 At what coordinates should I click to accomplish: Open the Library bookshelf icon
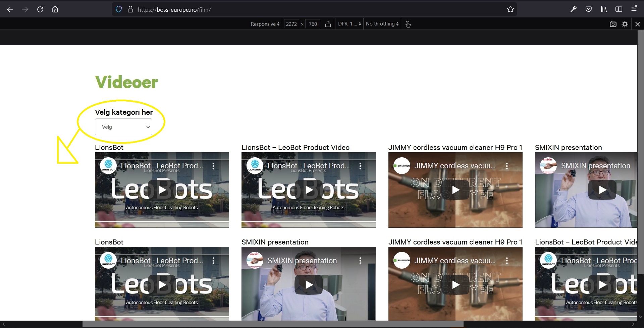pyautogui.click(x=604, y=9)
